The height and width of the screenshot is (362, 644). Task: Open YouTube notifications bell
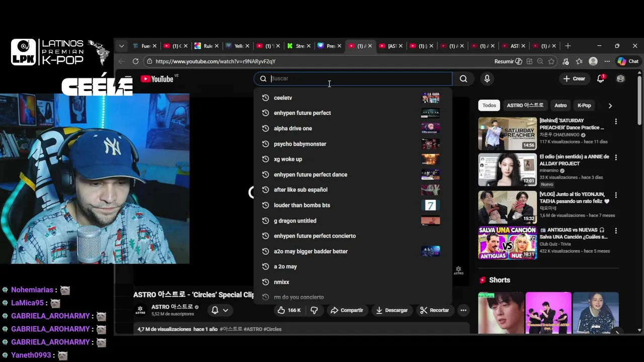601,78
